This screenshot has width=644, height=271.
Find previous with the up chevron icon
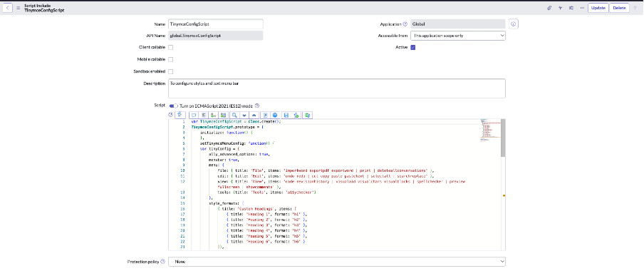pos(254,115)
